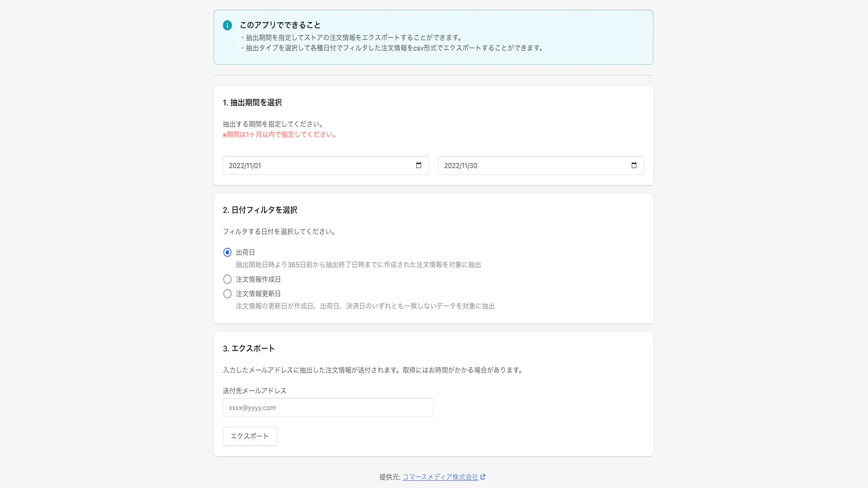Click the 提供元: label text
This screenshot has height=488, width=868.
390,477
